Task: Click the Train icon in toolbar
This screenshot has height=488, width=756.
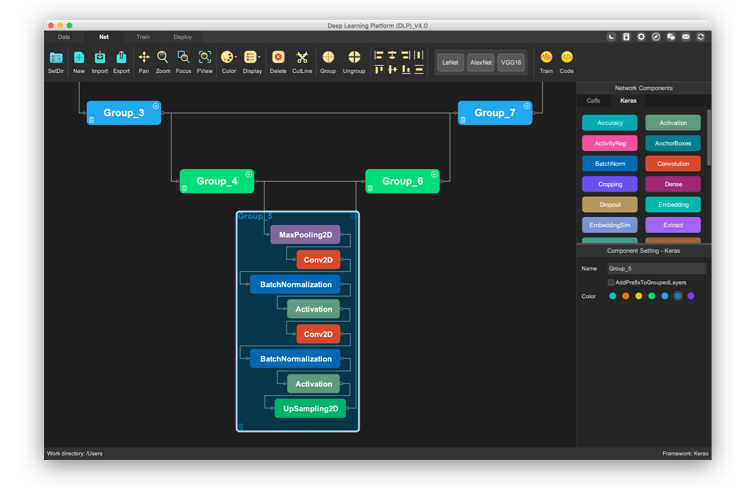Action: (546, 58)
